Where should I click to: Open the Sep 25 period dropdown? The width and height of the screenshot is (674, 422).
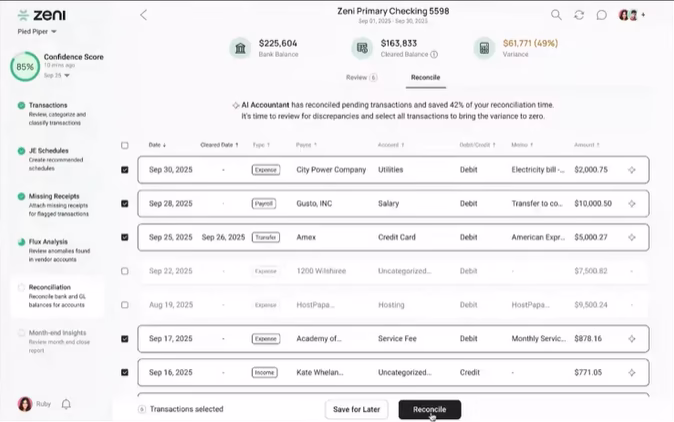point(56,75)
